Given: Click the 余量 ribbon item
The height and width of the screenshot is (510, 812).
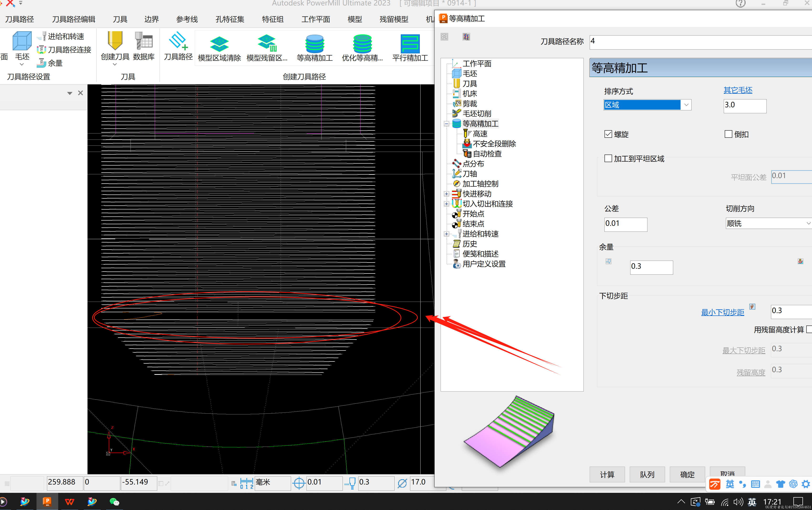Looking at the screenshot, I should point(50,63).
